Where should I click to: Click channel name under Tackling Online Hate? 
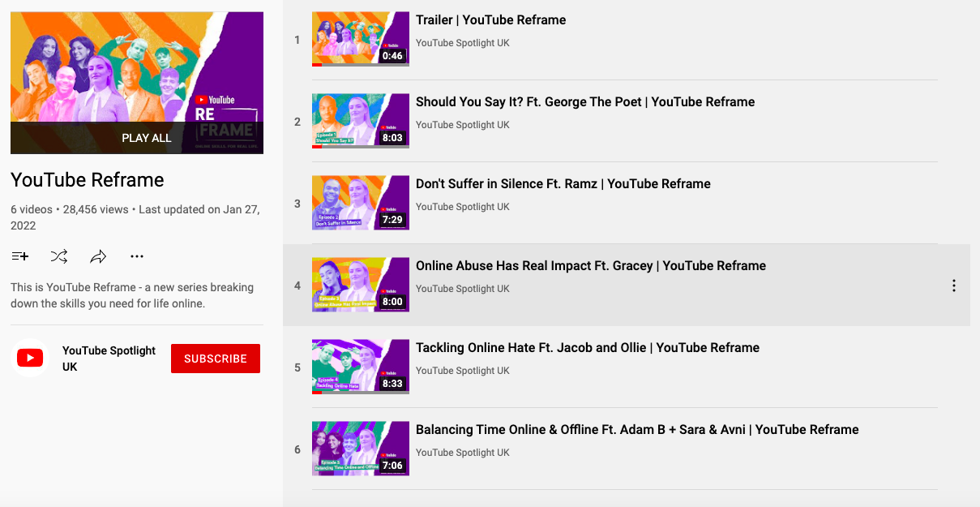point(463,371)
